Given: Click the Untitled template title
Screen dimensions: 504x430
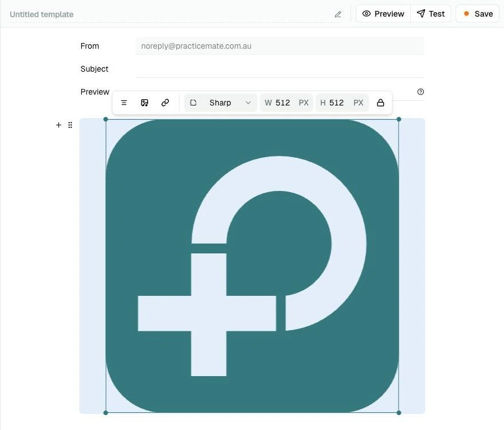Looking at the screenshot, I should 41,14.
